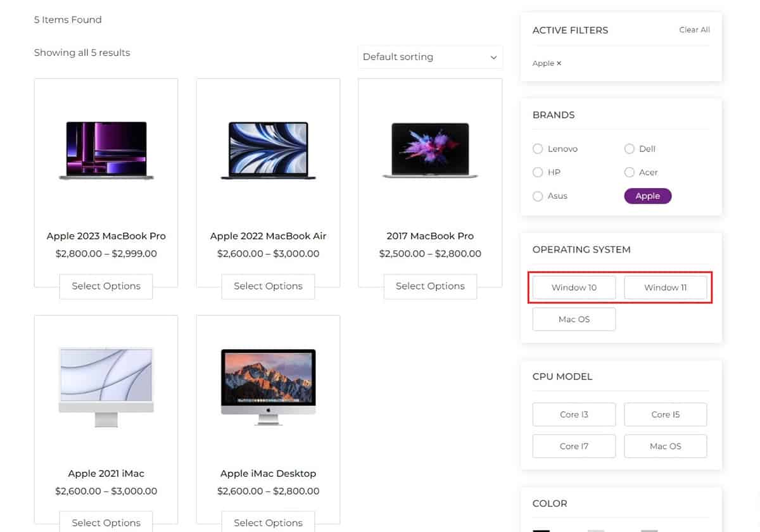This screenshot has width=760, height=532.
Task: Click the Apple 2021 iMac title
Action: pyautogui.click(x=106, y=473)
